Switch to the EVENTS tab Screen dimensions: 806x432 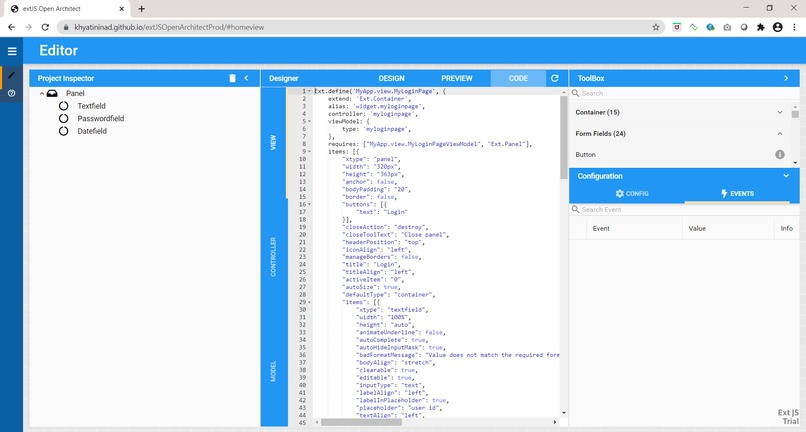[737, 194]
